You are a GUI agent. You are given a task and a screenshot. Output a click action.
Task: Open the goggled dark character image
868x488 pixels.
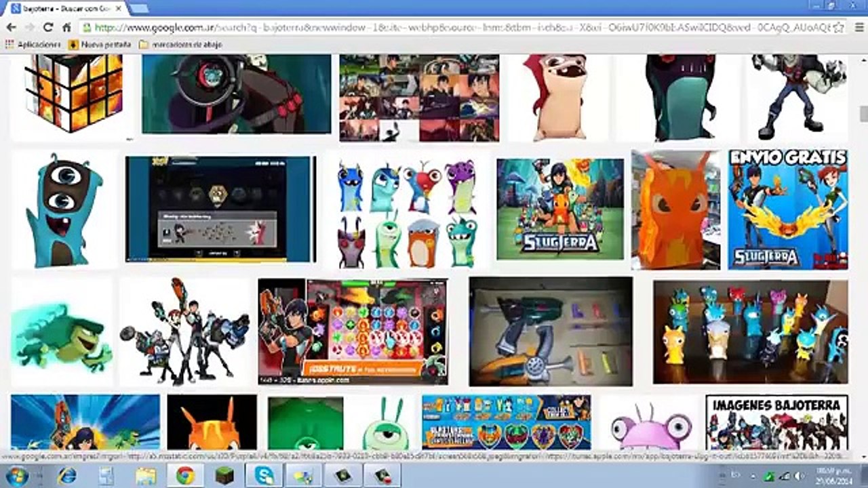[237, 94]
